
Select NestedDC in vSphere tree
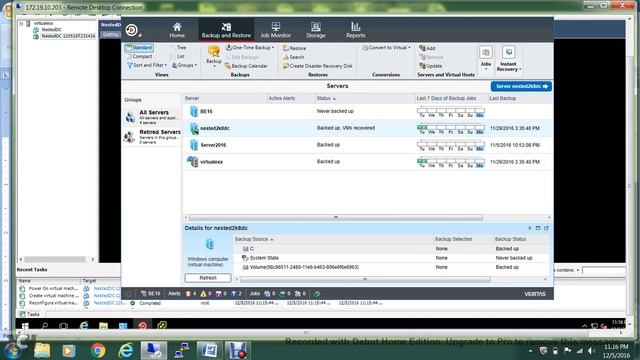coord(51,30)
